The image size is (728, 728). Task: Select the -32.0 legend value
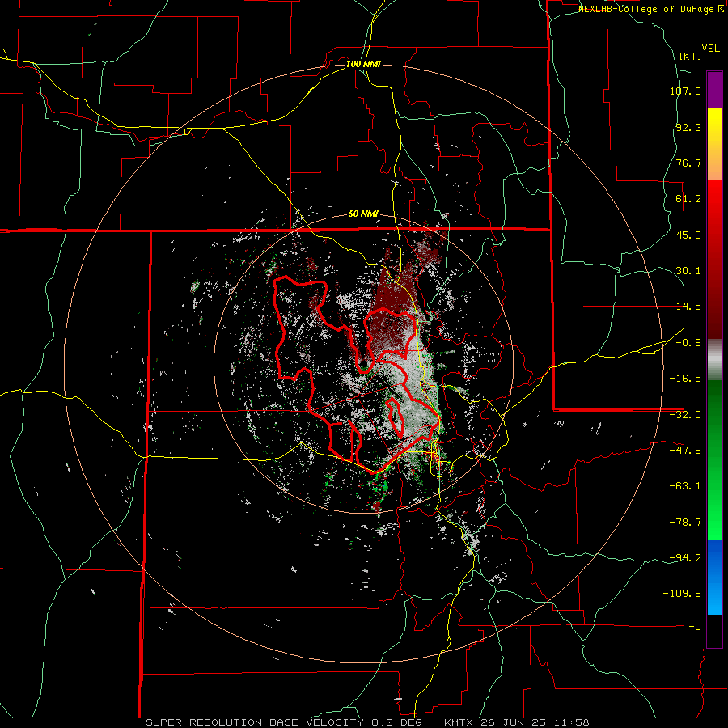[685, 415]
